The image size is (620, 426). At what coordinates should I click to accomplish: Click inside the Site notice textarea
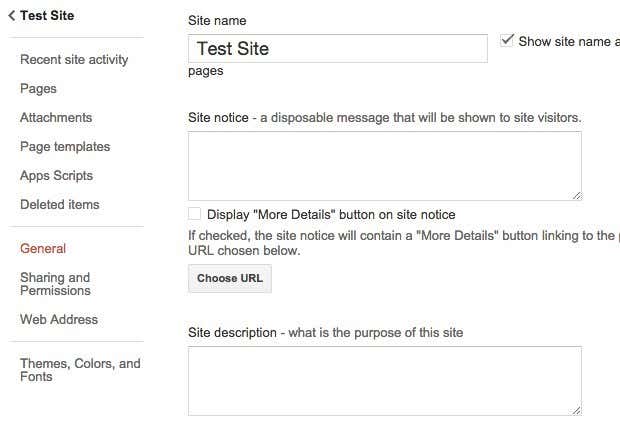(x=385, y=166)
